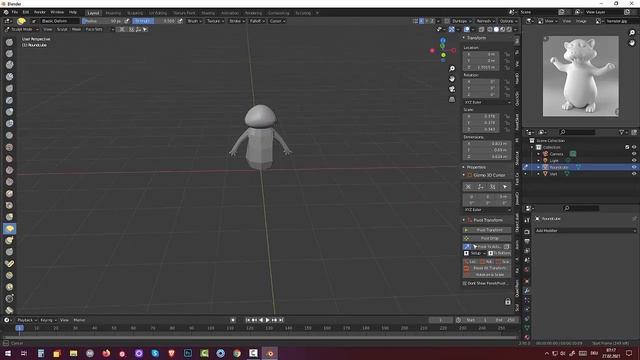The width and height of the screenshot is (640, 360).
Task: Select the Inflate brush tool
Action: 9,112
